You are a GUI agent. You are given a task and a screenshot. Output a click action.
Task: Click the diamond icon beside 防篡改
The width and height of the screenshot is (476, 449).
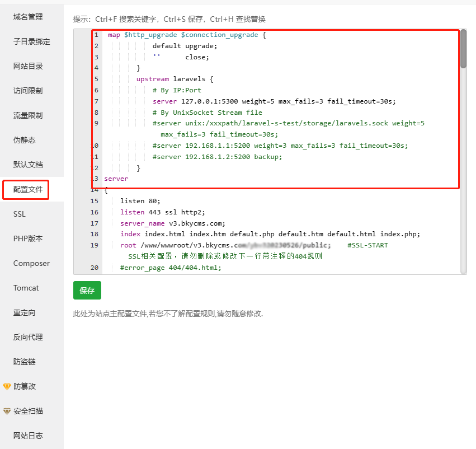tap(7, 387)
